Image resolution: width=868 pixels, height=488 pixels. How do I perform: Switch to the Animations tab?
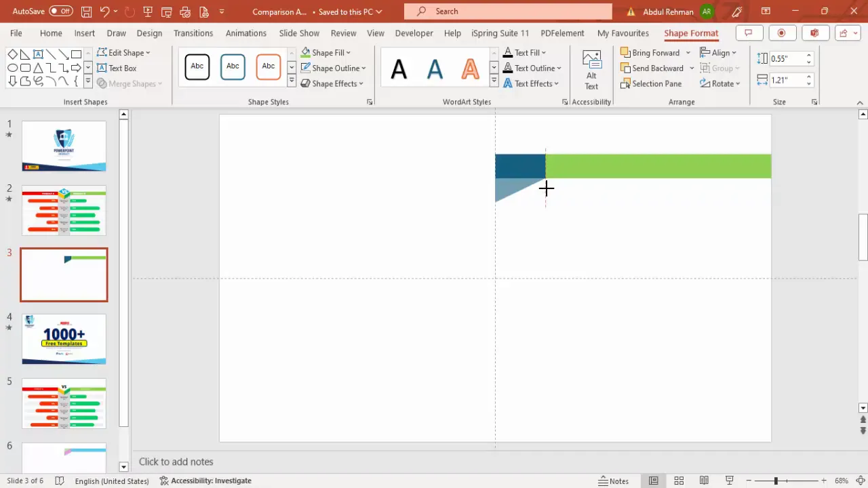click(246, 33)
